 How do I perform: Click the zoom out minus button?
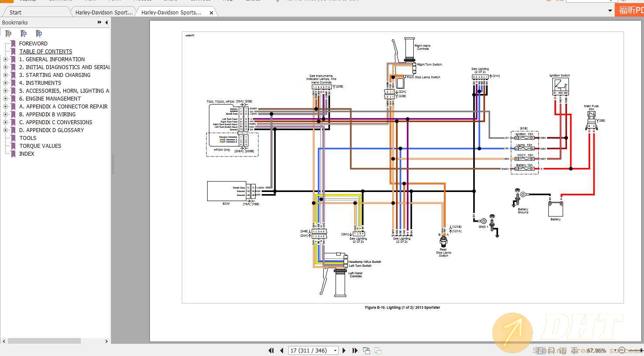[x=622, y=350]
